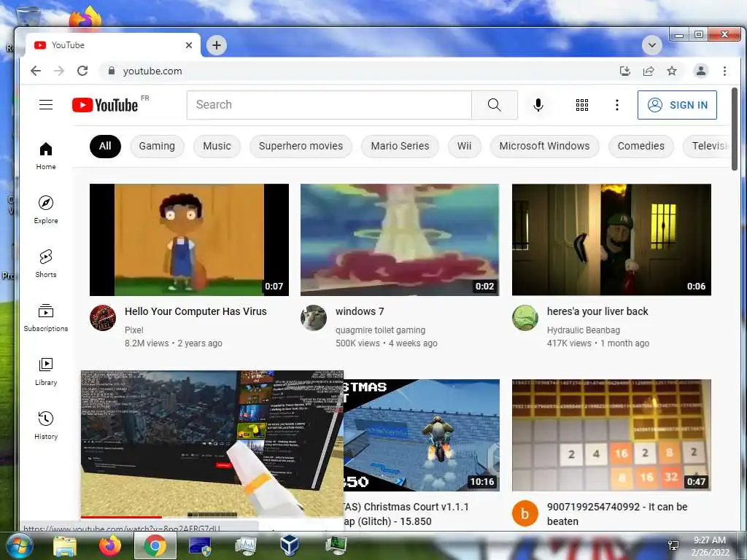747x560 pixels.
Task: Expand the tab search dropdown arrow
Action: (651, 46)
